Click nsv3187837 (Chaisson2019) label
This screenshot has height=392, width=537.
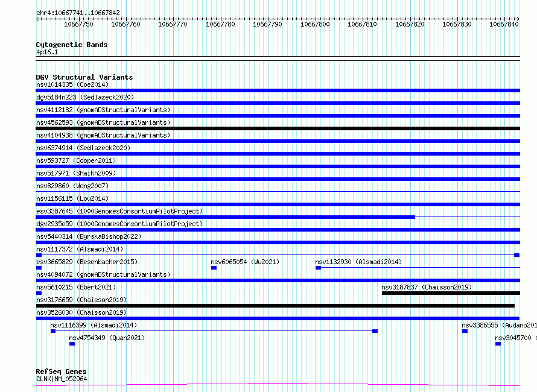click(427, 287)
